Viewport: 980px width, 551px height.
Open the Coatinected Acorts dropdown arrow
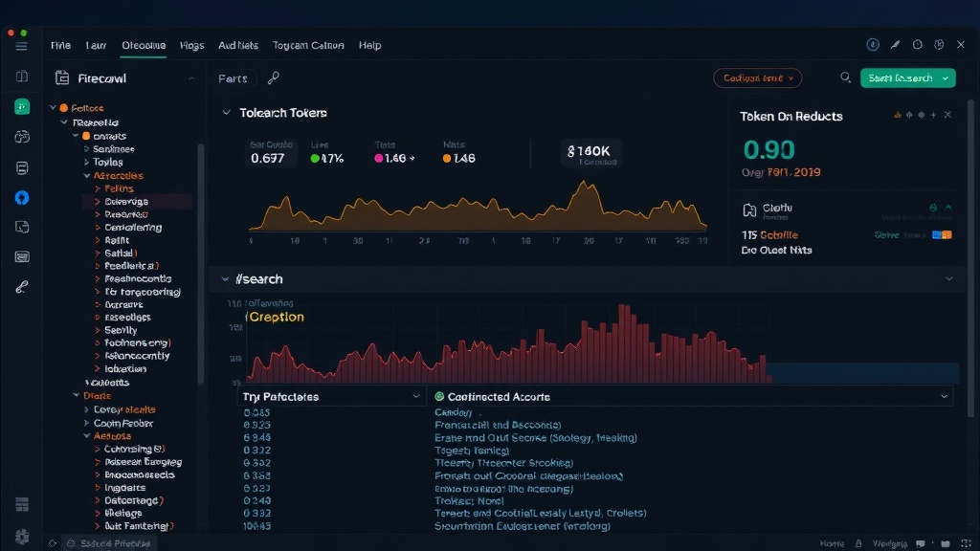(944, 397)
